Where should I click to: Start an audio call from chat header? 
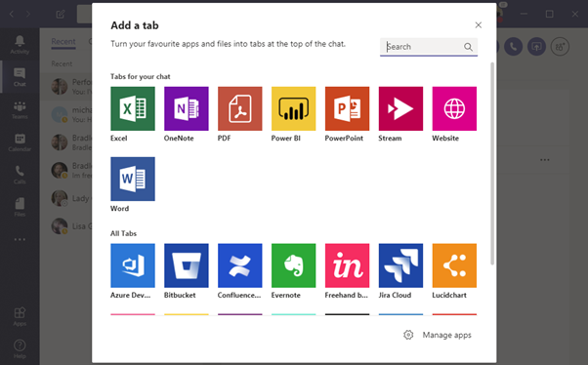coord(513,47)
